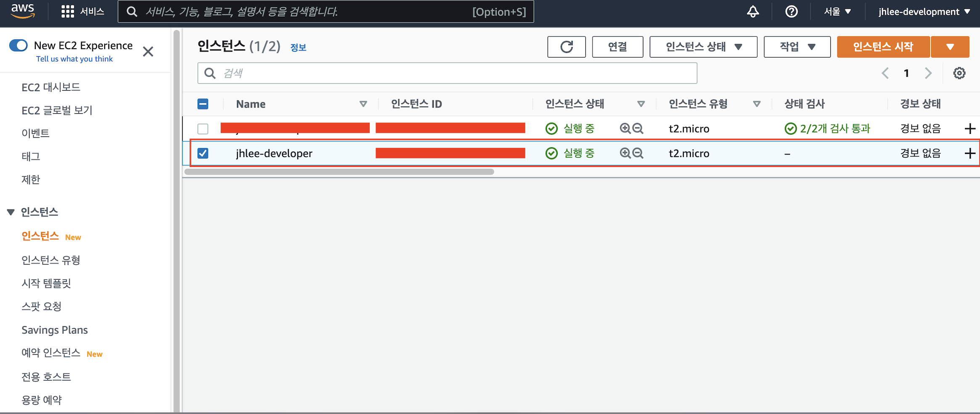Go to previous page of instances
The image size is (980, 414).
(885, 73)
